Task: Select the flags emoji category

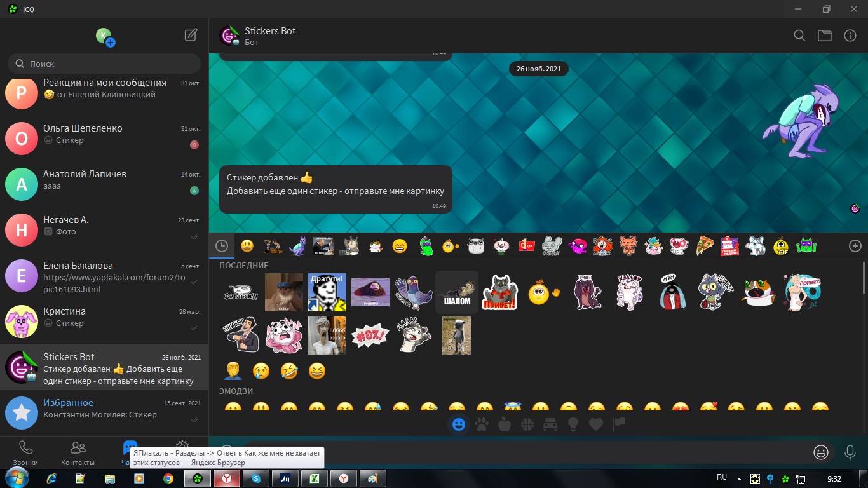Action: (619, 424)
